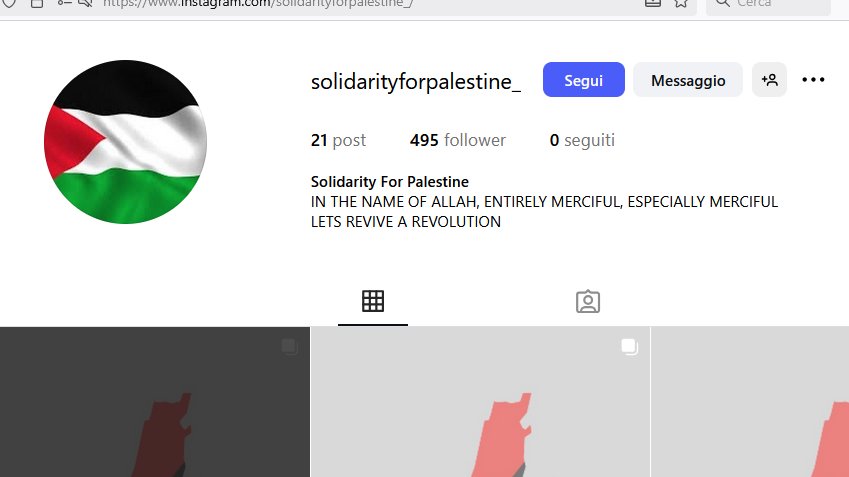Click the carousel icon on middle post
The width and height of the screenshot is (849, 477).
click(629, 347)
